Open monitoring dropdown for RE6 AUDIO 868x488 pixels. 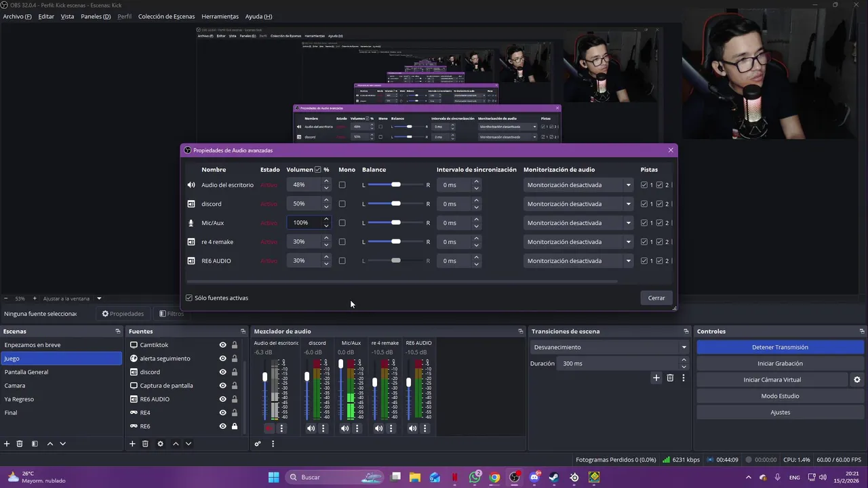(x=579, y=261)
